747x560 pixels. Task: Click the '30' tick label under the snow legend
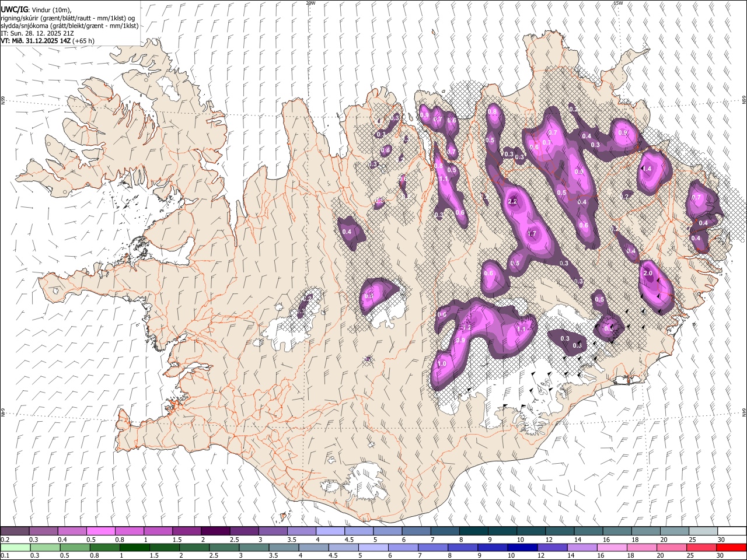point(721,540)
